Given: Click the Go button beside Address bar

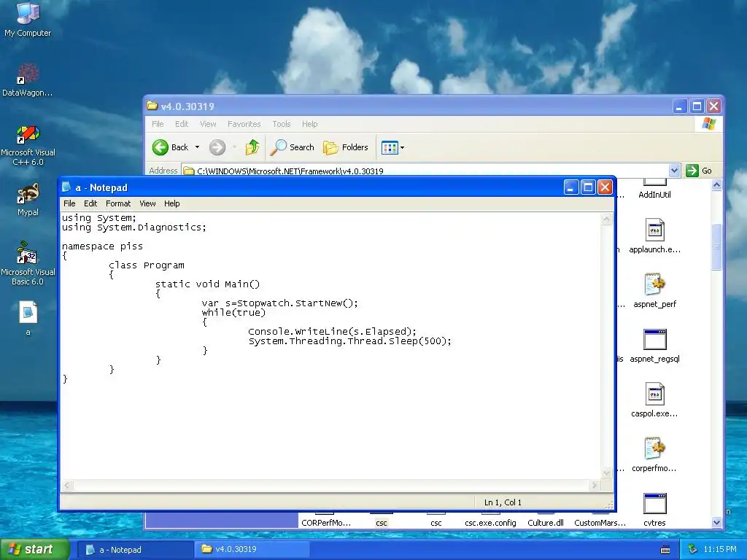Looking at the screenshot, I should [699, 171].
